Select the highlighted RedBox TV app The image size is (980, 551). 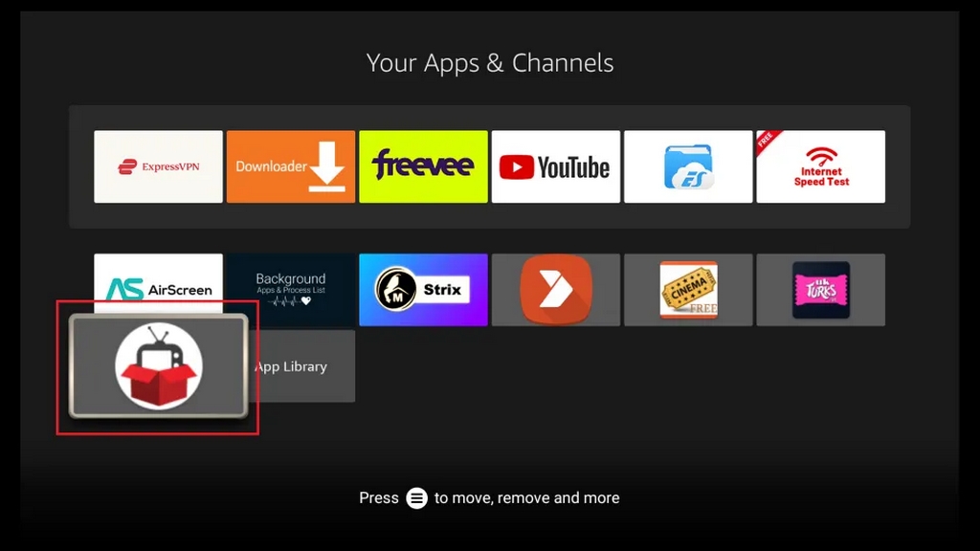[x=158, y=366]
